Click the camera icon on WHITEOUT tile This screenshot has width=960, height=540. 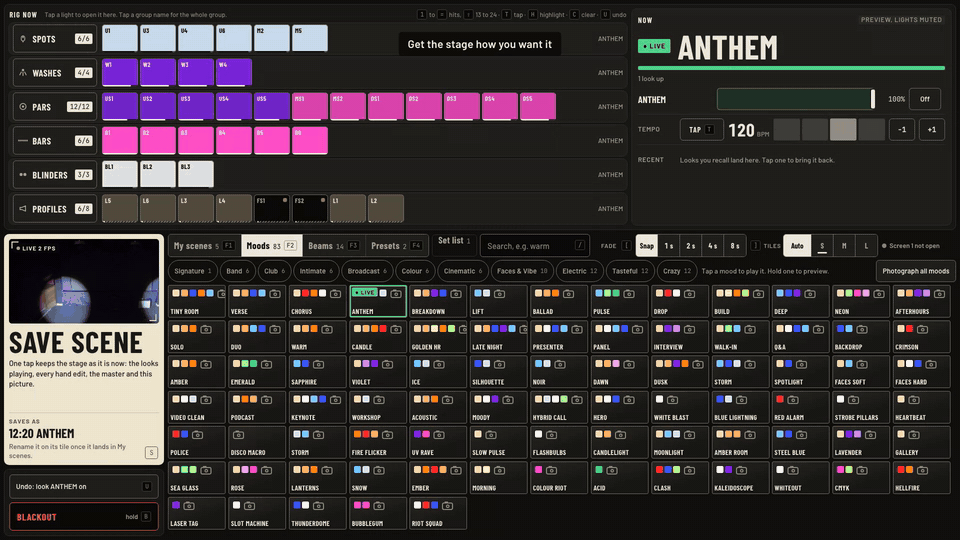click(793, 470)
